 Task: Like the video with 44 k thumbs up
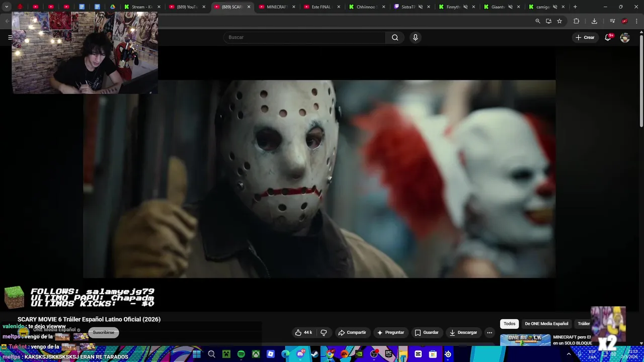click(303, 332)
